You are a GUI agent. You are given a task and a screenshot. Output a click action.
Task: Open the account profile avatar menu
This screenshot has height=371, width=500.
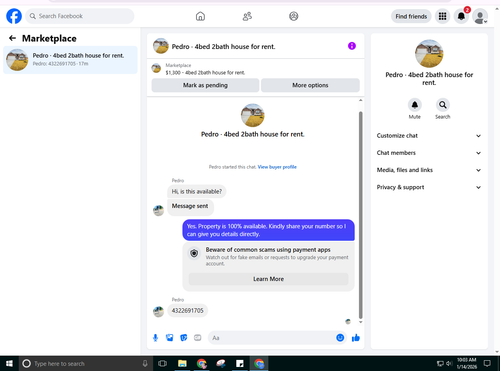480,16
